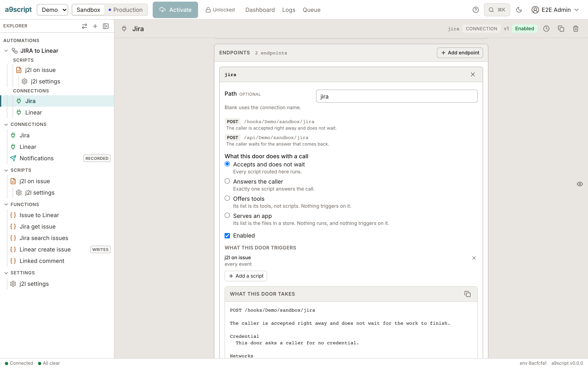Open E2E Admin user menu
The width and height of the screenshot is (588, 368).
[x=555, y=10]
